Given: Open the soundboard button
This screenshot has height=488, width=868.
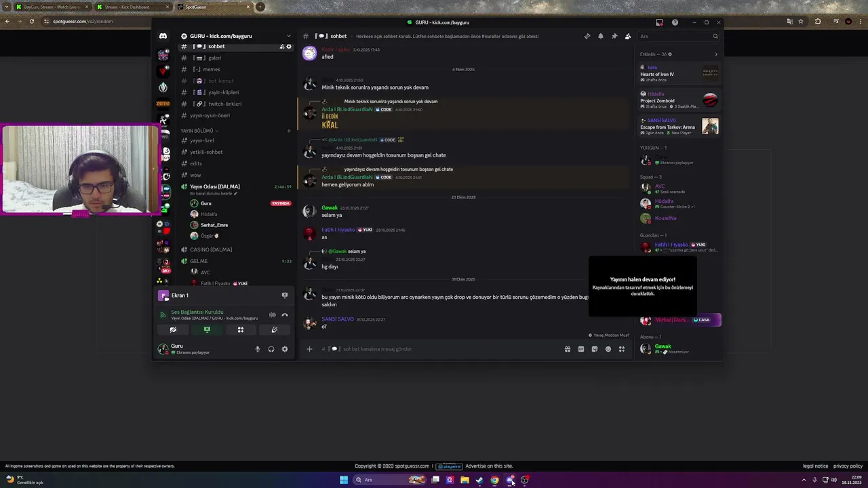Looking at the screenshot, I should click(x=275, y=329).
